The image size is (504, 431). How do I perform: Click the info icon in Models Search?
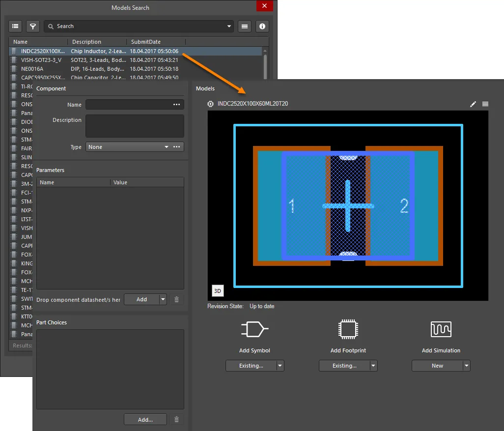[x=262, y=26]
